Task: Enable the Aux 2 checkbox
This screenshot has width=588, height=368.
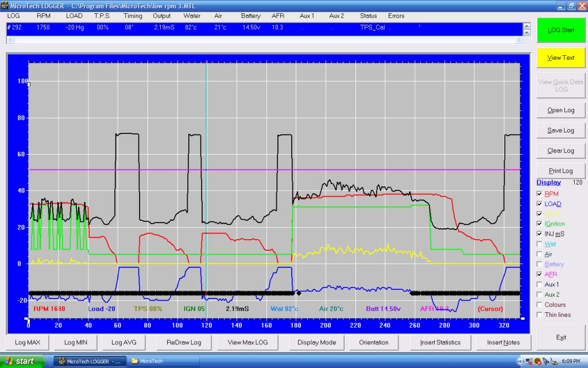Action: click(x=539, y=295)
